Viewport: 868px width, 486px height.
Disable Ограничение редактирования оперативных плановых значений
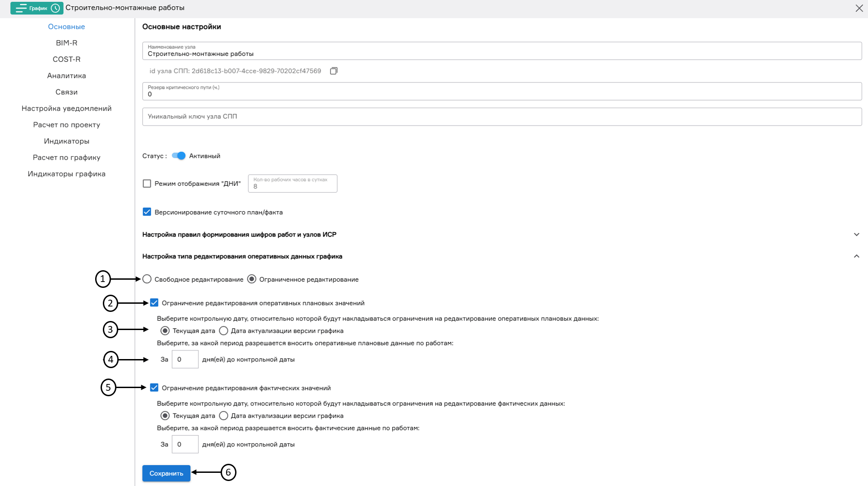pos(154,303)
